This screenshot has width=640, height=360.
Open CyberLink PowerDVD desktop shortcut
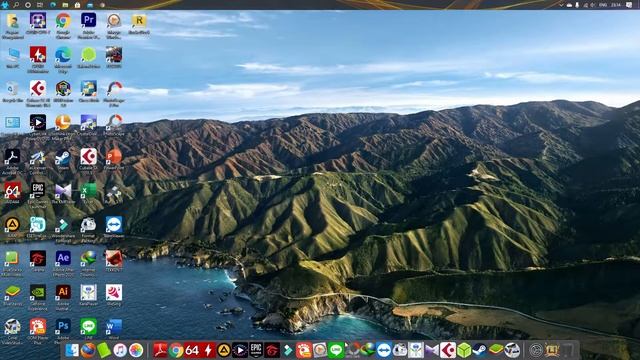pos(38,122)
